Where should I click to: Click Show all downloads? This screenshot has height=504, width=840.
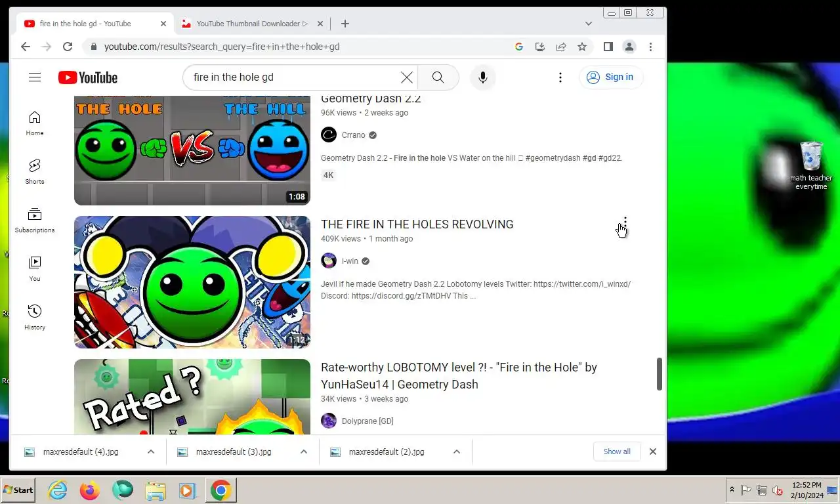pyautogui.click(x=617, y=451)
